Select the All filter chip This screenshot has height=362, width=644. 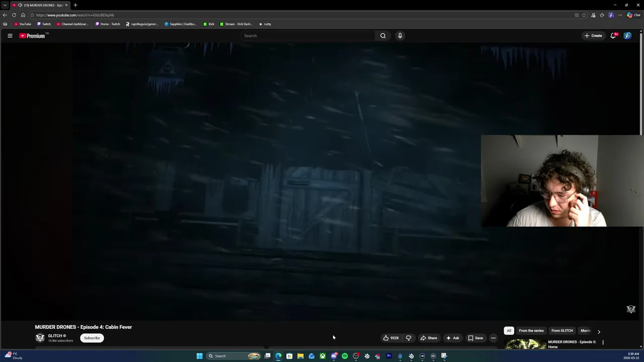coord(509,330)
